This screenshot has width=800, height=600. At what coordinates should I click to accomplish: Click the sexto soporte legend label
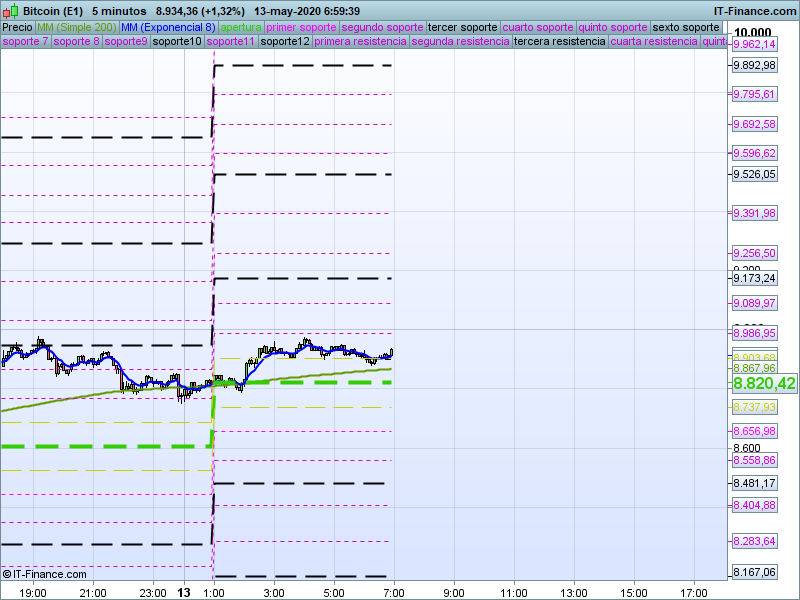(685, 27)
